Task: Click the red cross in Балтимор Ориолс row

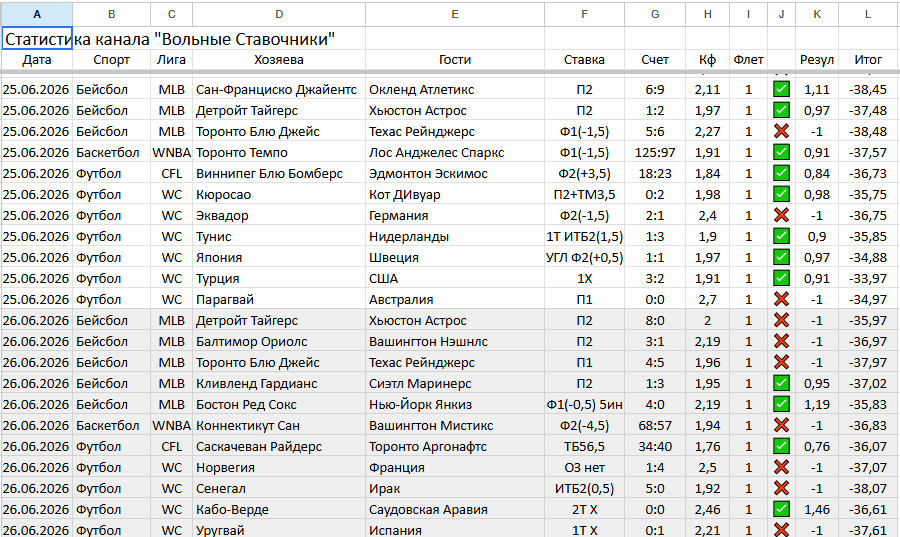Action: click(x=781, y=341)
